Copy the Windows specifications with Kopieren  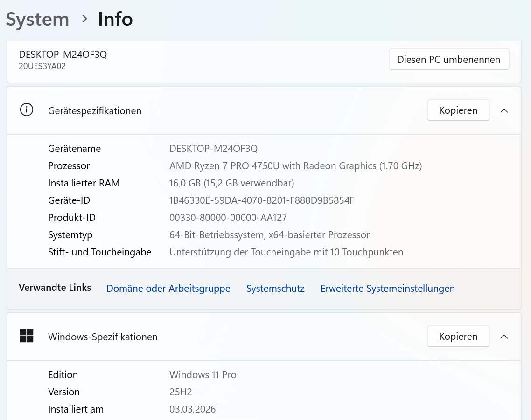458,337
